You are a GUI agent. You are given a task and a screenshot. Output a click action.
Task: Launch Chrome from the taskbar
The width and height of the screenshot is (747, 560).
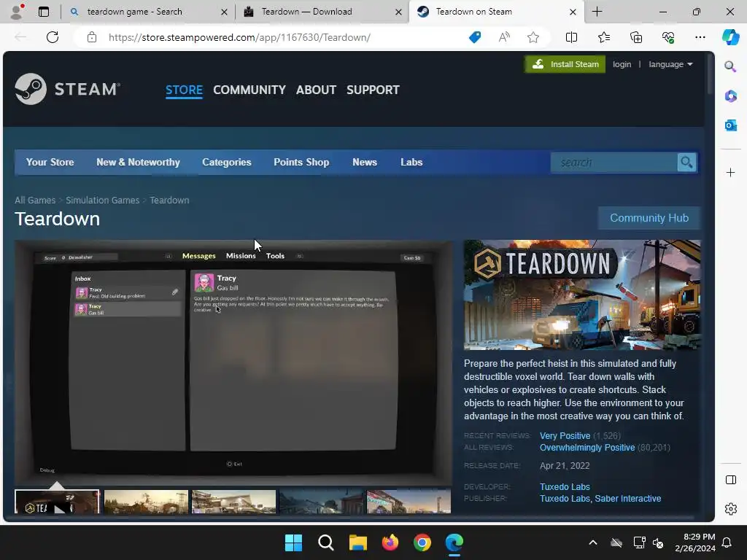pyautogui.click(x=422, y=542)
